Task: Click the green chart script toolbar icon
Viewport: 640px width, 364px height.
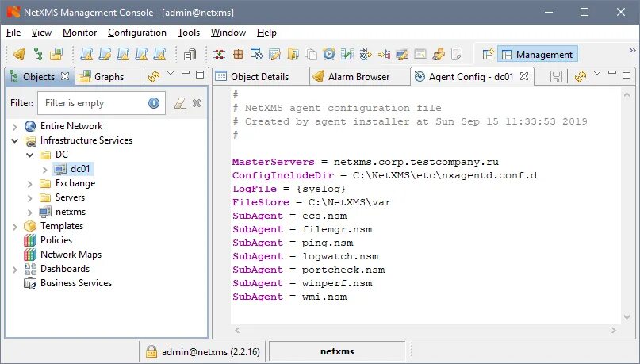Action: [x=347, y=54]
